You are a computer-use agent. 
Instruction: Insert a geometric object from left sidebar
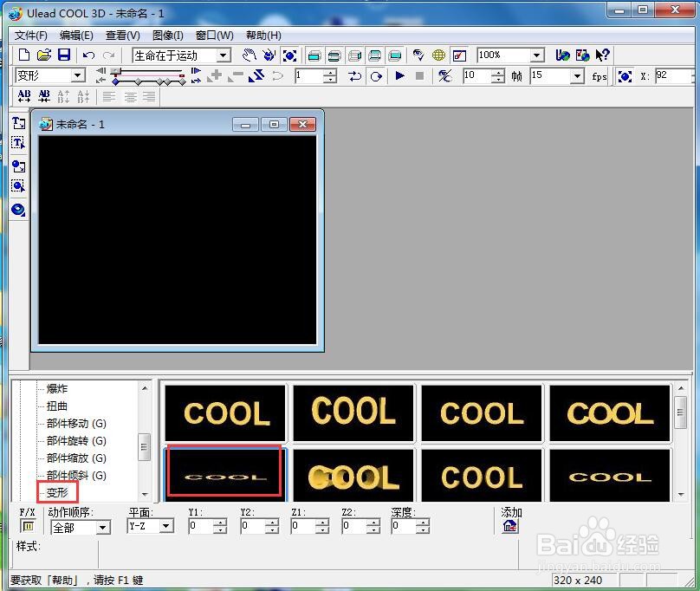[x=18, y=210]
